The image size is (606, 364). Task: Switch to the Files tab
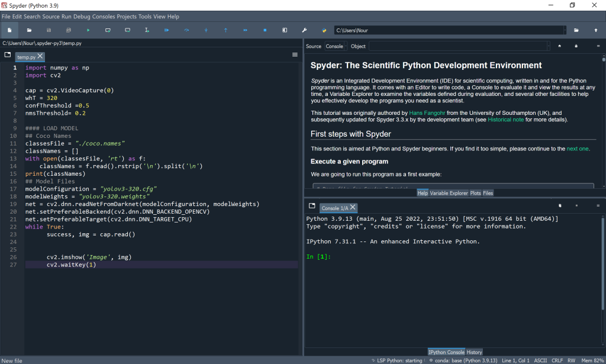488,193
